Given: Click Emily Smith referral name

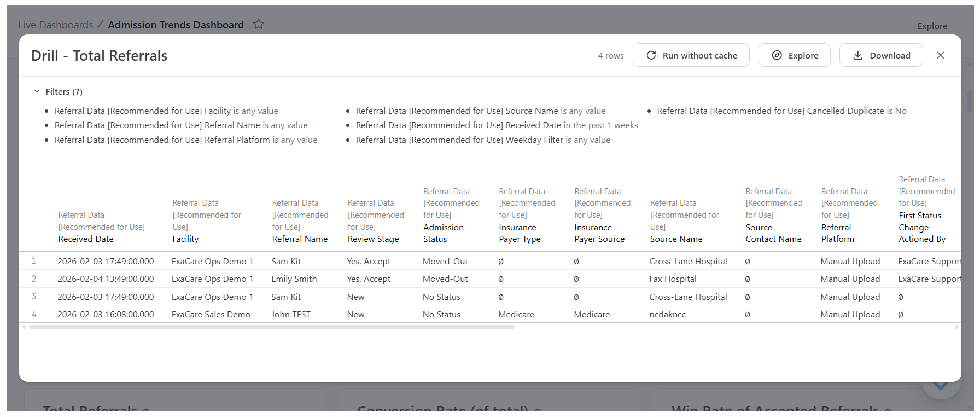Looking at the screenshot, I should coord(294,279).
